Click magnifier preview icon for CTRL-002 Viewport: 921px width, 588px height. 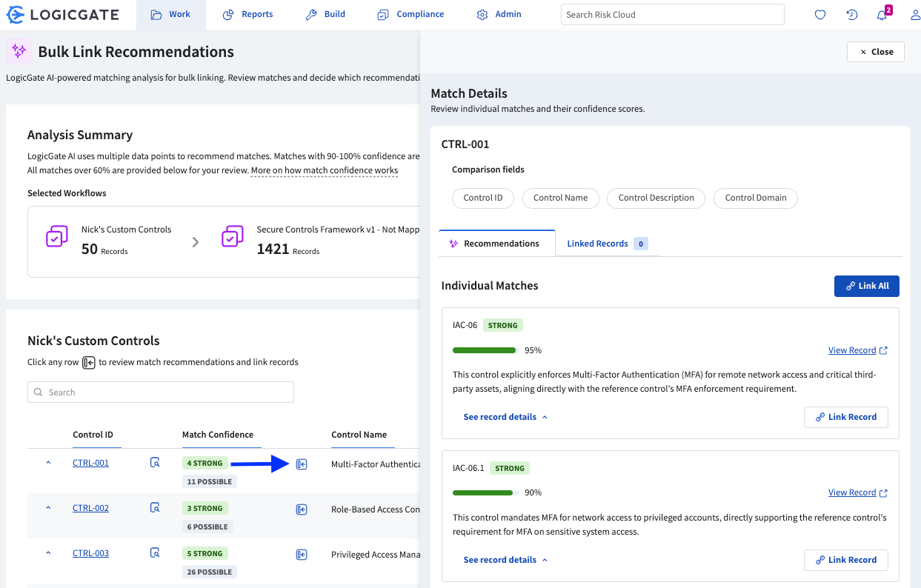point(155,508)
